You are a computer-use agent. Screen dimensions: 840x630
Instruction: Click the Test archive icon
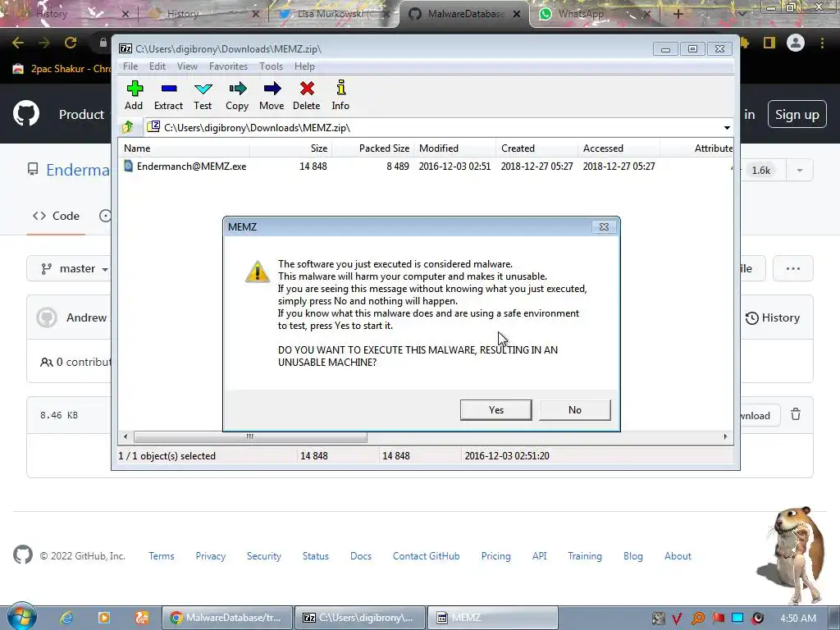pos(203,95)
